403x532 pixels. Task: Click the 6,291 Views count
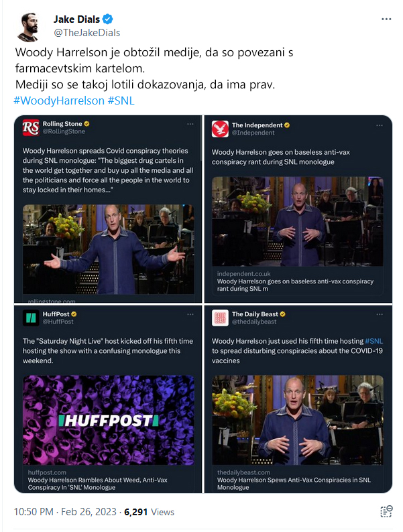(149, 512)
